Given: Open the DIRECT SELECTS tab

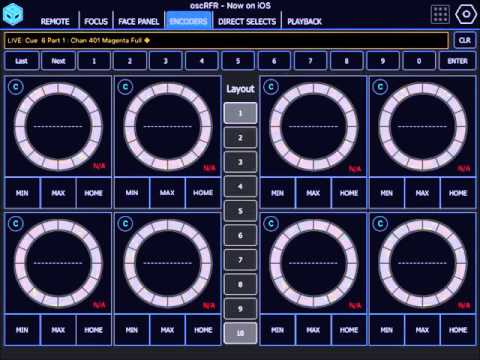Looking at the screenshot, I should click(247, 22).
